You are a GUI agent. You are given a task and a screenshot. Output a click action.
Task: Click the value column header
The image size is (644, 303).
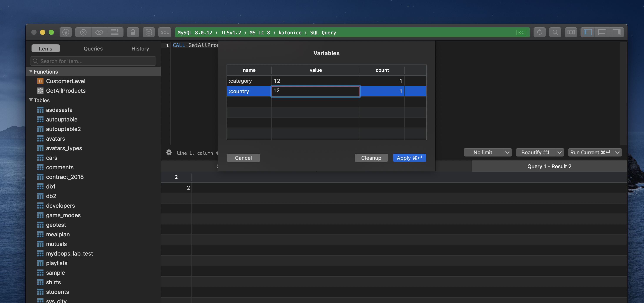315,70
